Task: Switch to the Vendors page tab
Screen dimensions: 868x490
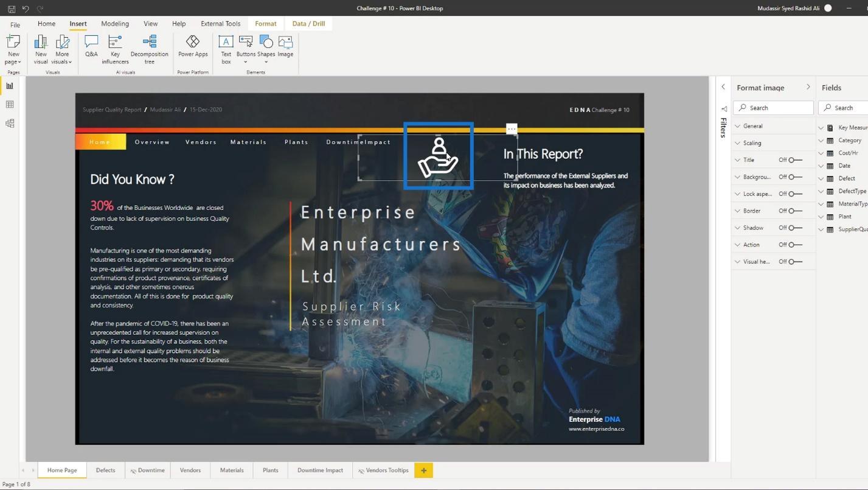Action: (x=190, y=470)
